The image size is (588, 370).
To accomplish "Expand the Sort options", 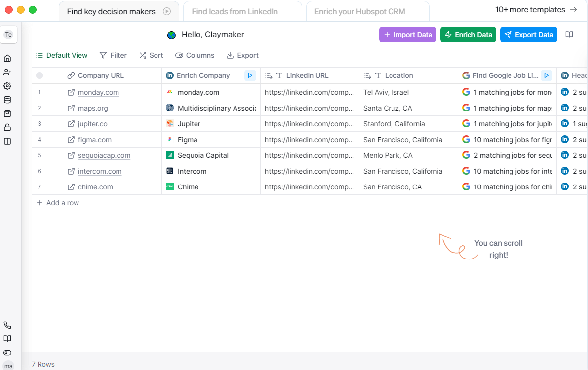I will point(151,55).
